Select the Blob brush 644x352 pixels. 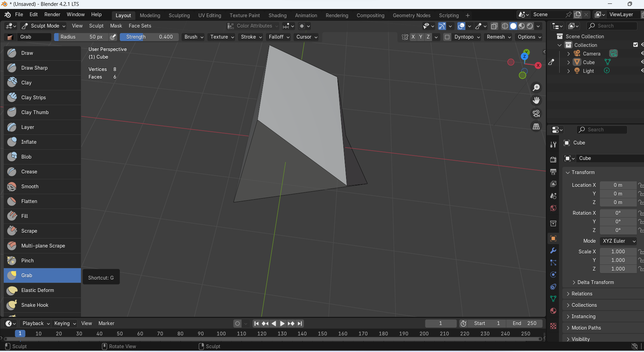pos(42,157)
